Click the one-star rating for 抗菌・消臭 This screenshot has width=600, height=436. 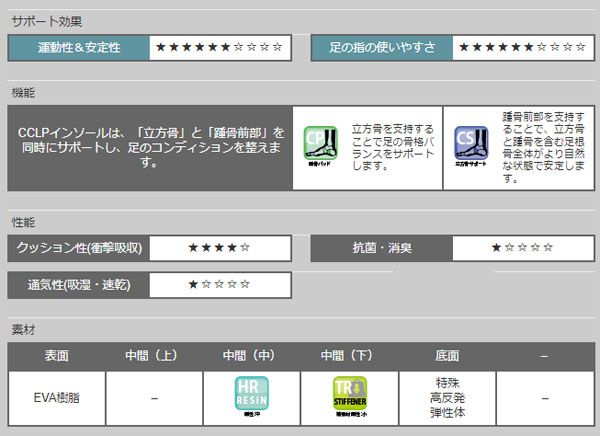521,247
